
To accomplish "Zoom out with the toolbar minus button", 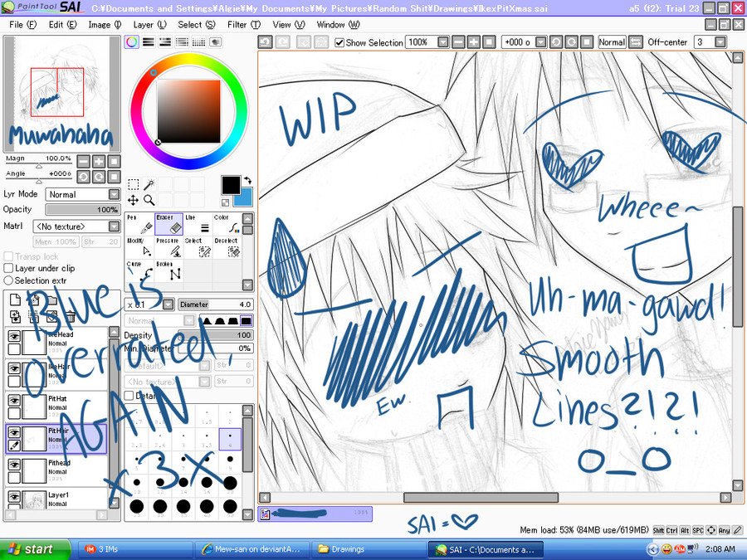I will 458,42.
